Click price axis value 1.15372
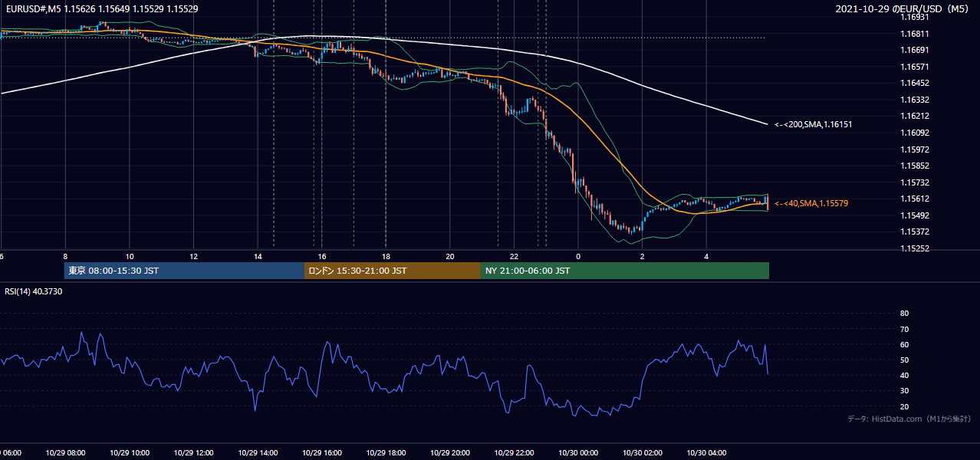The width and height of the screenshot is (980, 460). click(916, 232)
